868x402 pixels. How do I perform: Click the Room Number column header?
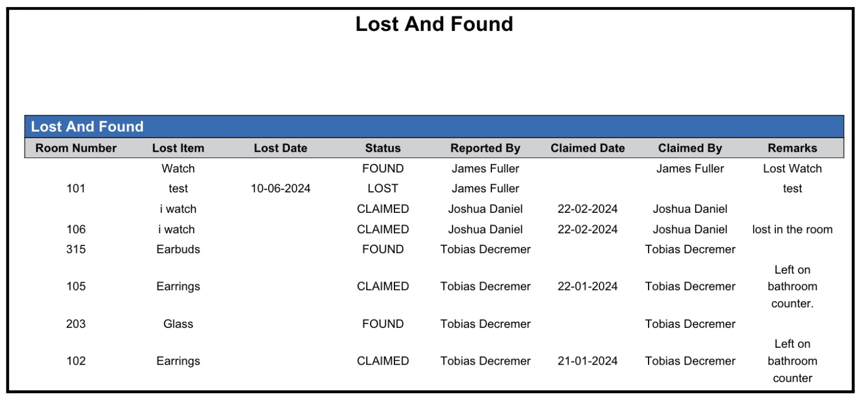(76, 148)
